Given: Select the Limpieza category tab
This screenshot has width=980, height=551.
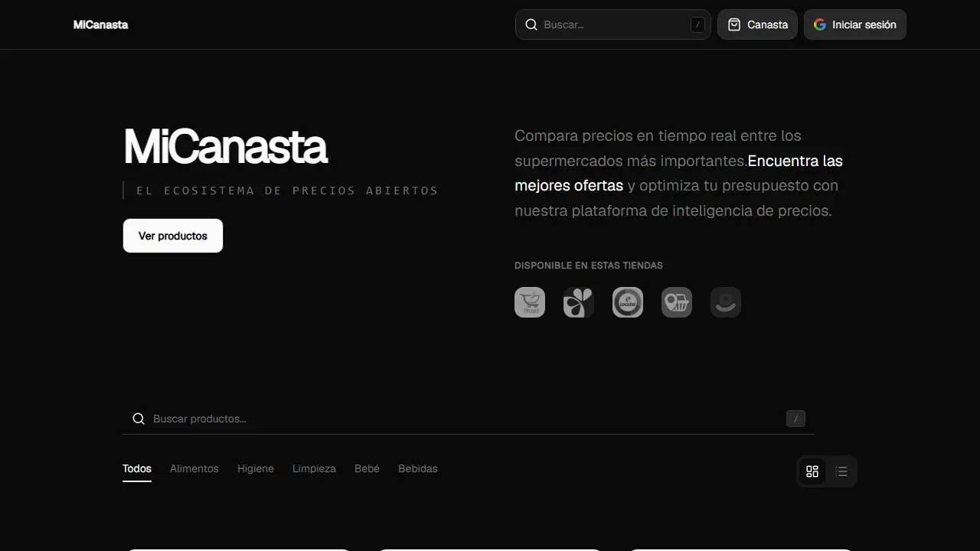Looking at the screenshot, I should pos(314,468).
